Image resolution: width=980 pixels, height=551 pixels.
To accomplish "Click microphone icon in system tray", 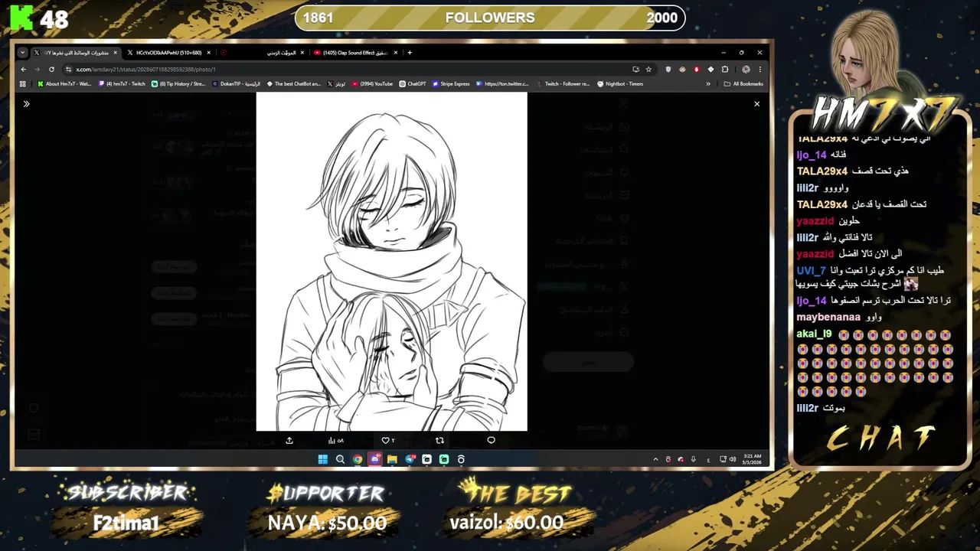I will click(x=694, y=459).
